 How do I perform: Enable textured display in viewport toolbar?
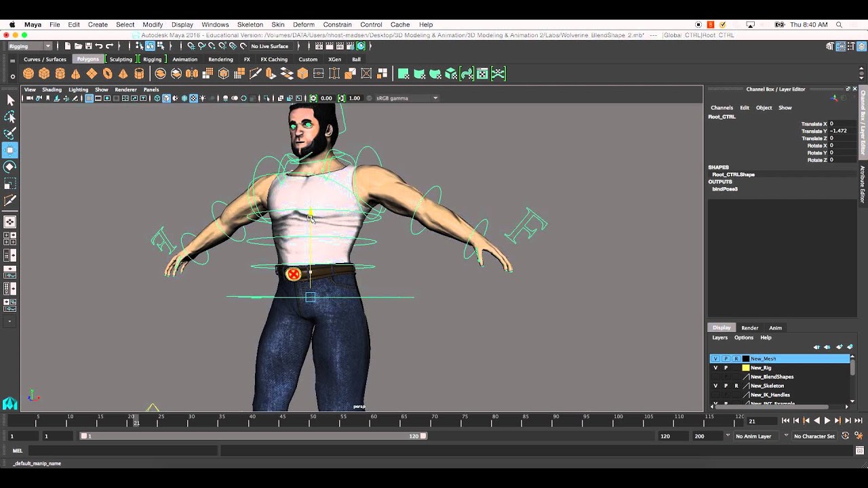(193, 98)
